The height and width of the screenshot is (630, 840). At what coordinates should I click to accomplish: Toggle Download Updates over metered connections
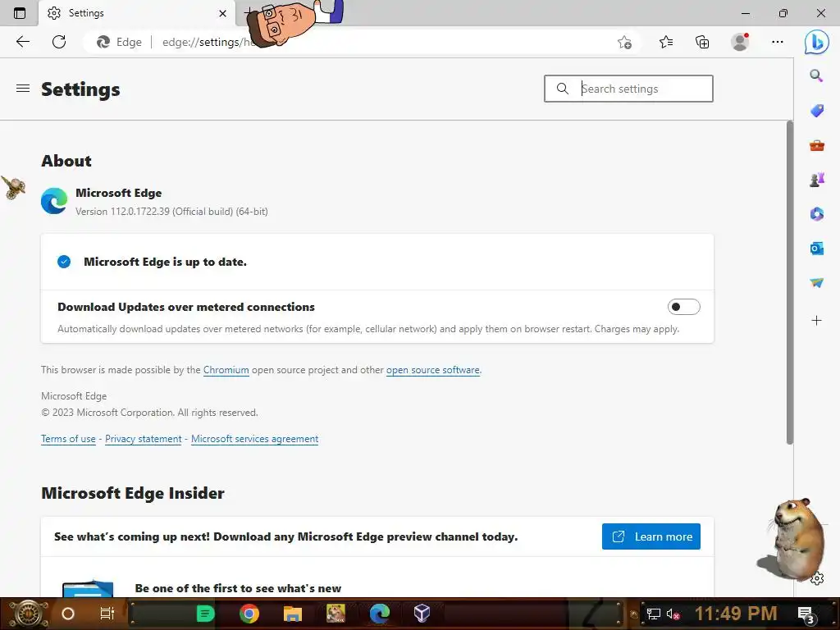[x=683, y=307]
